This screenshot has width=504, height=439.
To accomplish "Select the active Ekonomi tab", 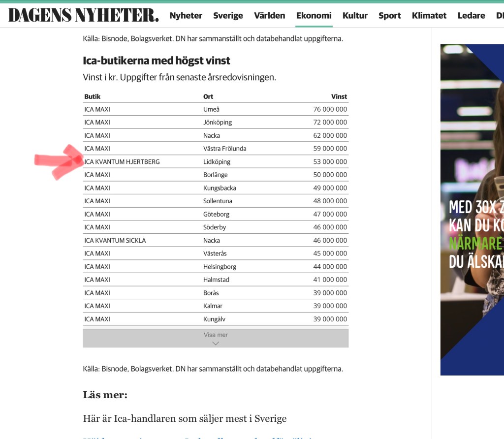I will [314, 15].
